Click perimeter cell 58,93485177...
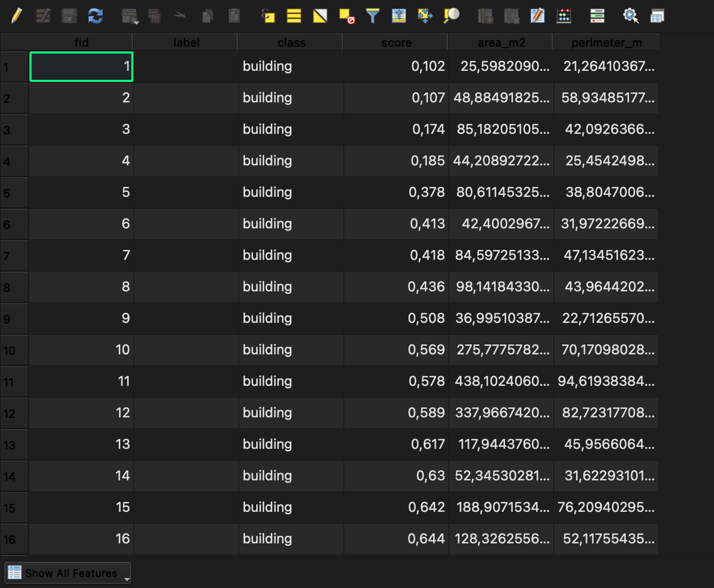Screen dimensions: 714x588 tap(606, 98)
